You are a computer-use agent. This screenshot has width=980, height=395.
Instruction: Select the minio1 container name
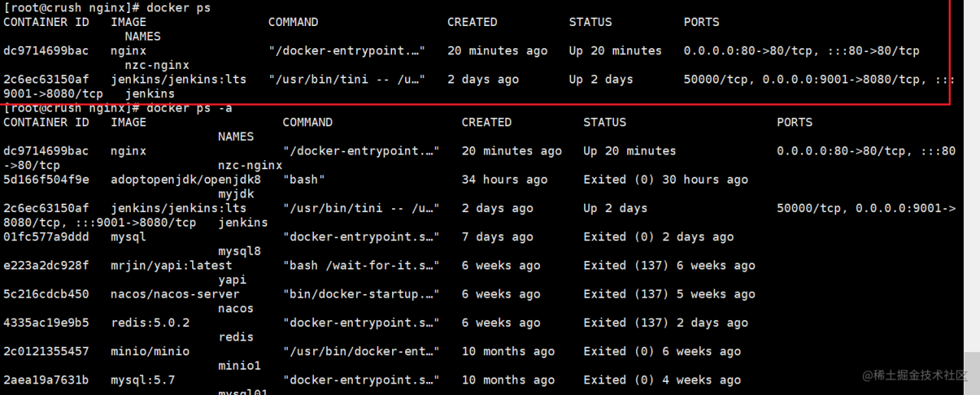[x=240, y=366]
